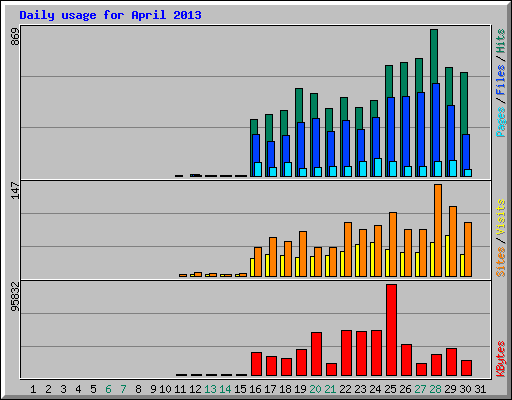512x400 pixels.
Task: Select the cyan Pages bar for day 24
Action: click(x=378, y=167)
